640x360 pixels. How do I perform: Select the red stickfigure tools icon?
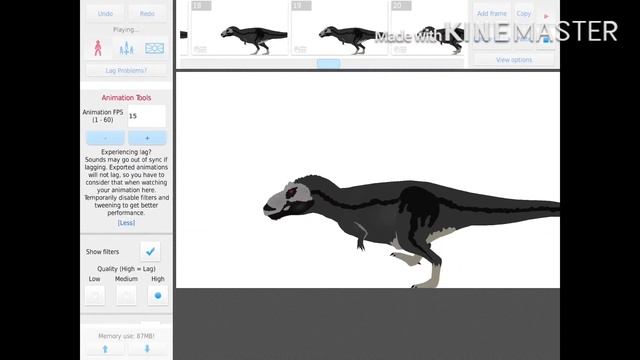[98, 48]
